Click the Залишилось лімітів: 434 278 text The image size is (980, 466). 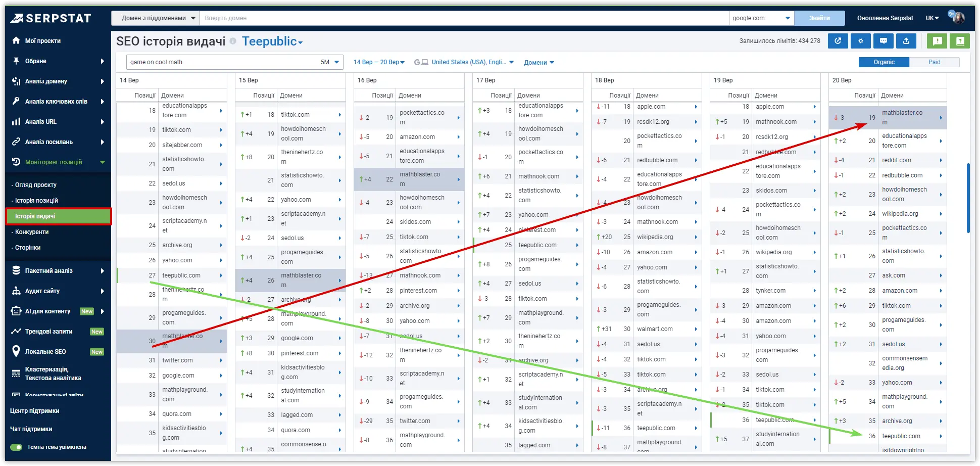(x=780, y=41)
